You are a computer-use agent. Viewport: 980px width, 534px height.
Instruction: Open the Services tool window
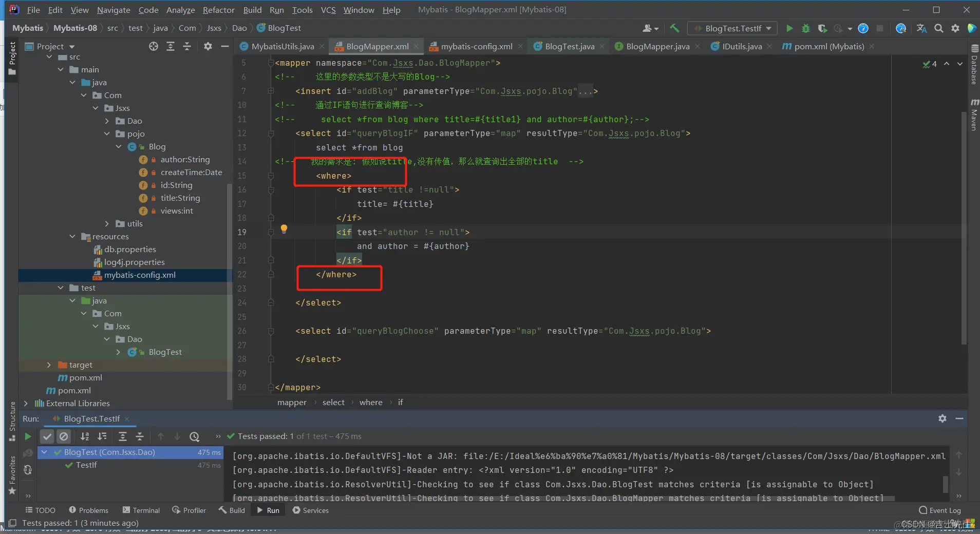click(x=310, y=510)
